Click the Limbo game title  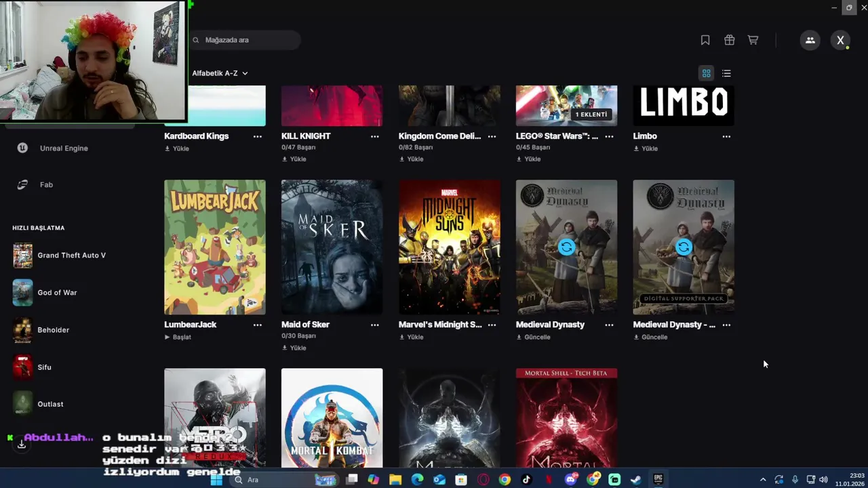[645, 136]
